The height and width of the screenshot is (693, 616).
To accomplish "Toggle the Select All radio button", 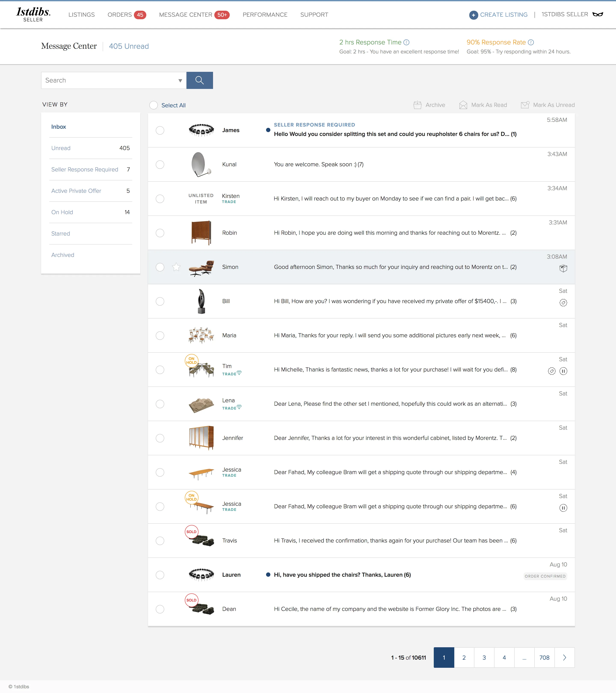I will (x=154, y=105).
